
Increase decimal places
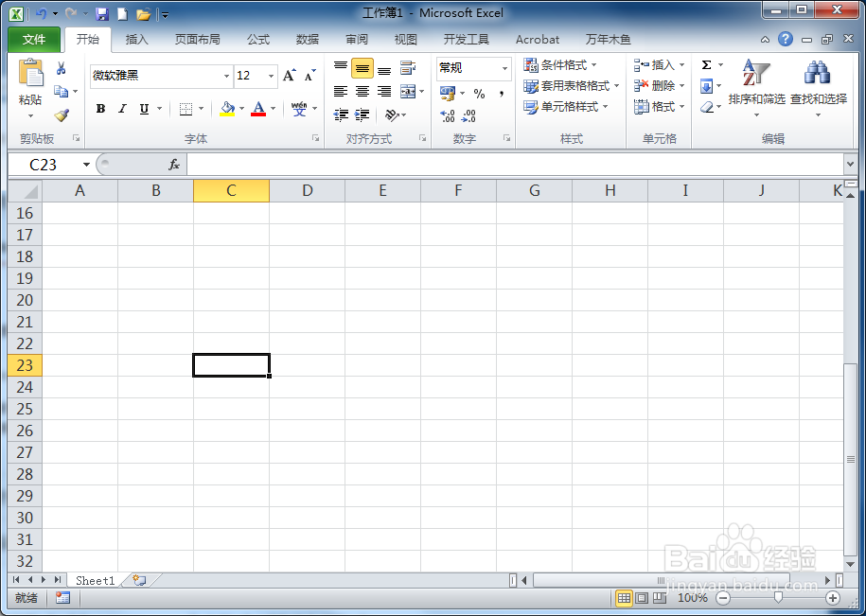click(x=448, y=115)
